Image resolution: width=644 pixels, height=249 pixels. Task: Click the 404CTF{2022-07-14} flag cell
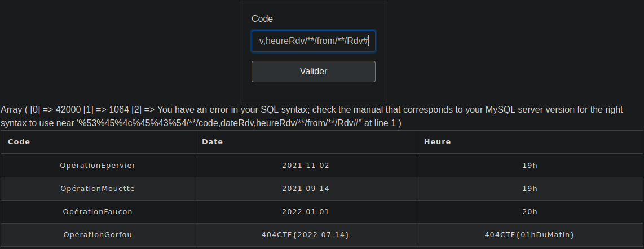pos(306,235)
